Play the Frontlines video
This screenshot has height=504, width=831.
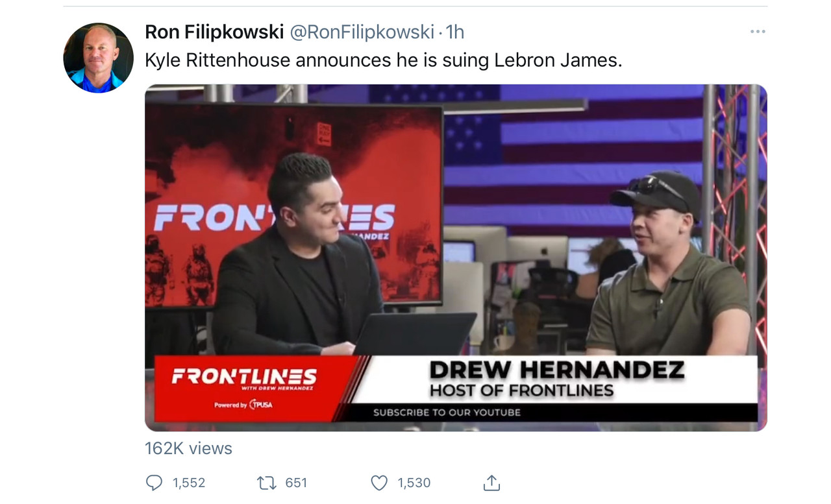coord(456,258)
